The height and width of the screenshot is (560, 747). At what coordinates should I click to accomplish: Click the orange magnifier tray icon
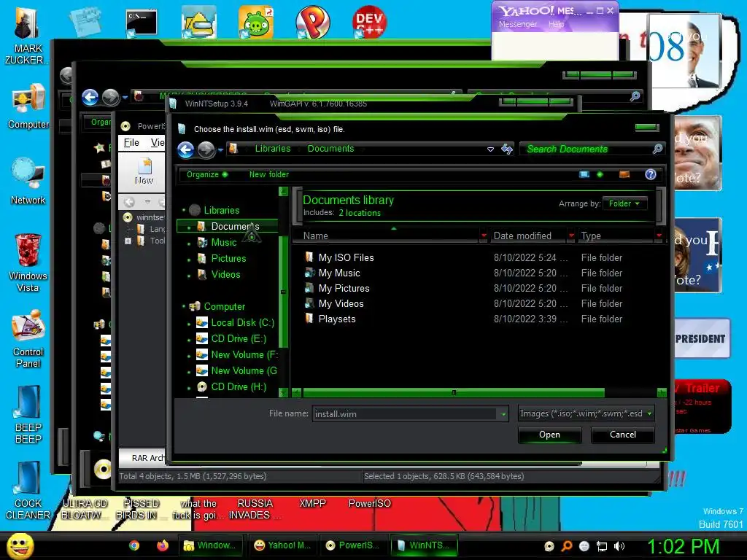click(x=566, y=546)
